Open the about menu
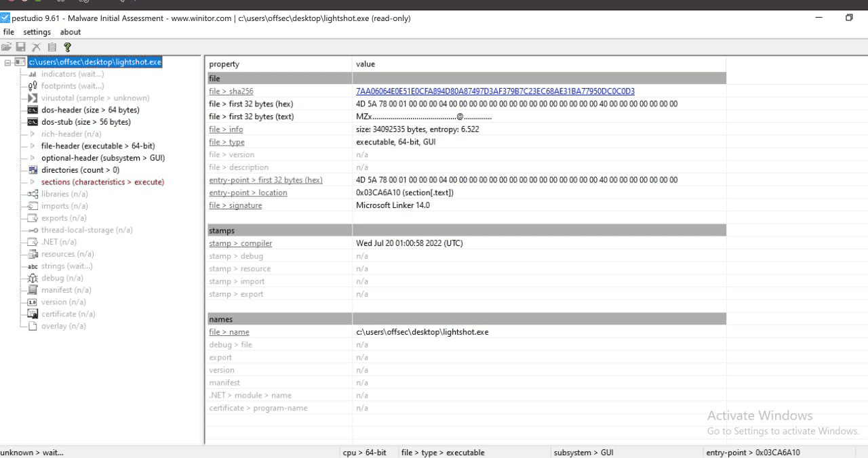This screenshot has height=458, width=868. coord(70,31)
